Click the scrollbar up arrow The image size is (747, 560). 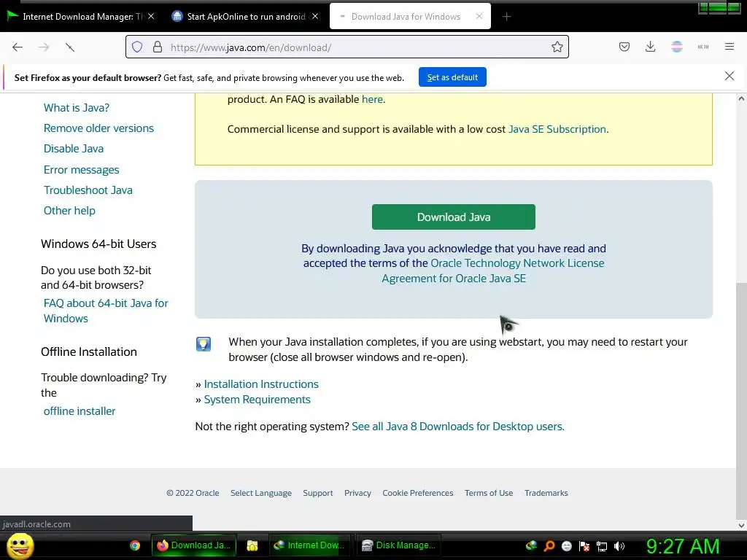(x=741, y=99)
